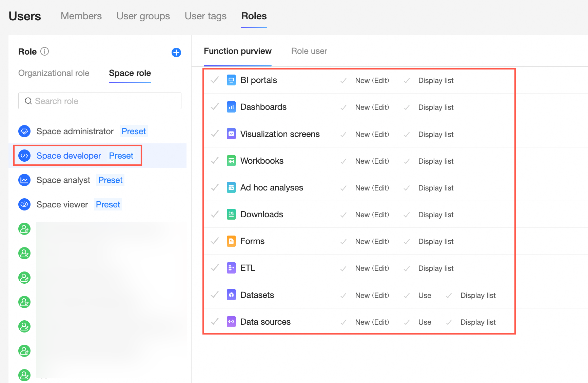Toggle the Workbooks row checkmark
Viewport: 588px width, 383px height.
215,161
